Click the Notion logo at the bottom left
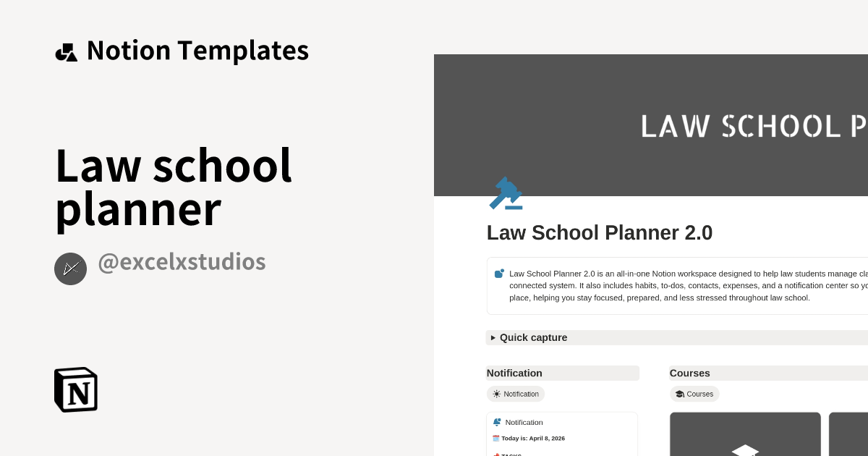 (75, 389)
